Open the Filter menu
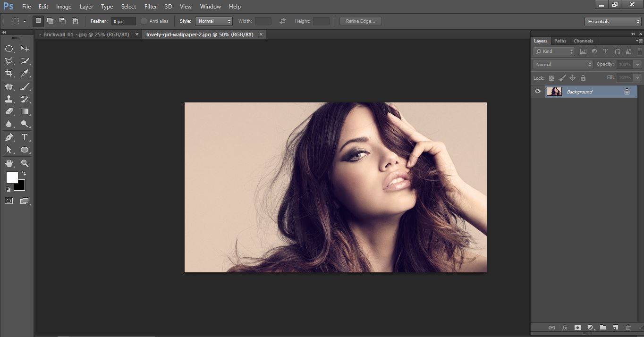 tap(150, 6)
